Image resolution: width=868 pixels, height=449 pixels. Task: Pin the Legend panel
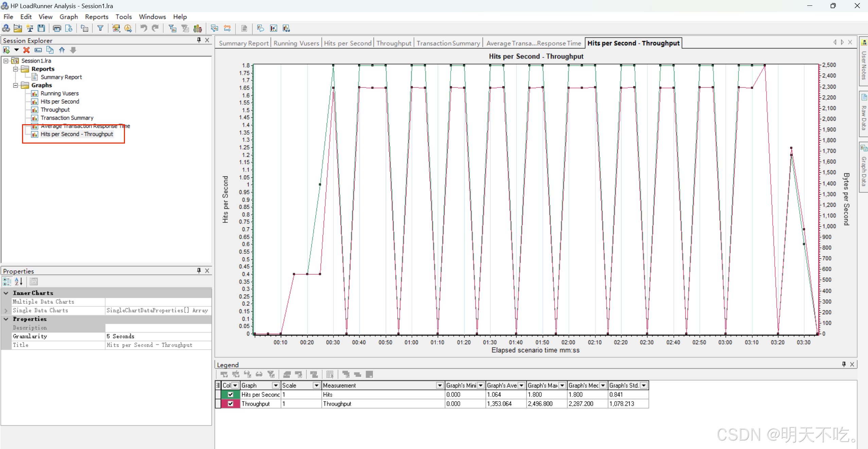(x=844, y=364)
